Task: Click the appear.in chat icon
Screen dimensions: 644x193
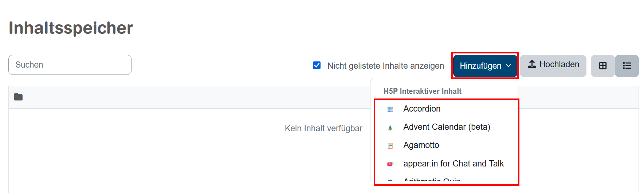Action: 390,164
